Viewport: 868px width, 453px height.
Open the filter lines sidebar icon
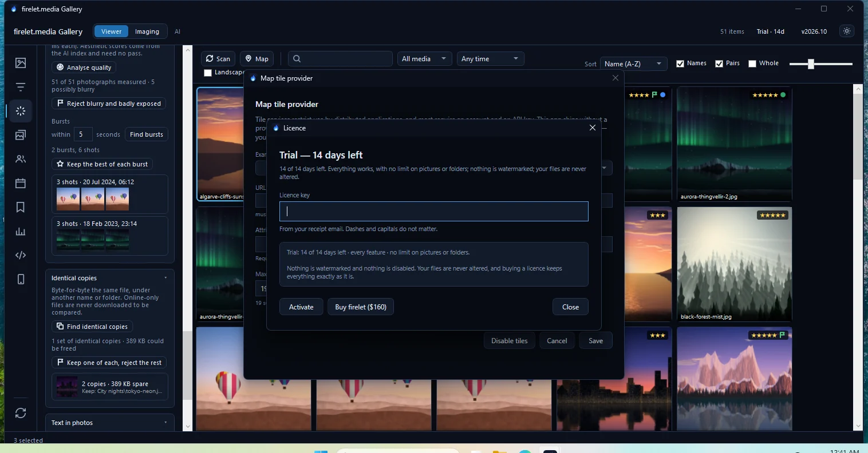coord(21,87)
